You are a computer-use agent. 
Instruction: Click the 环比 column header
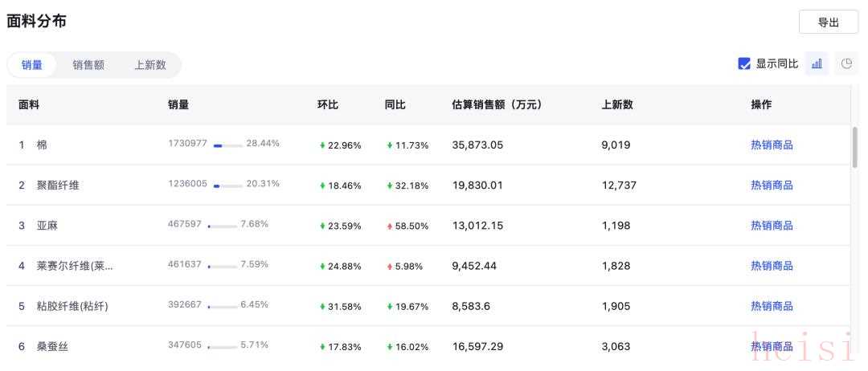coord(328,104)
